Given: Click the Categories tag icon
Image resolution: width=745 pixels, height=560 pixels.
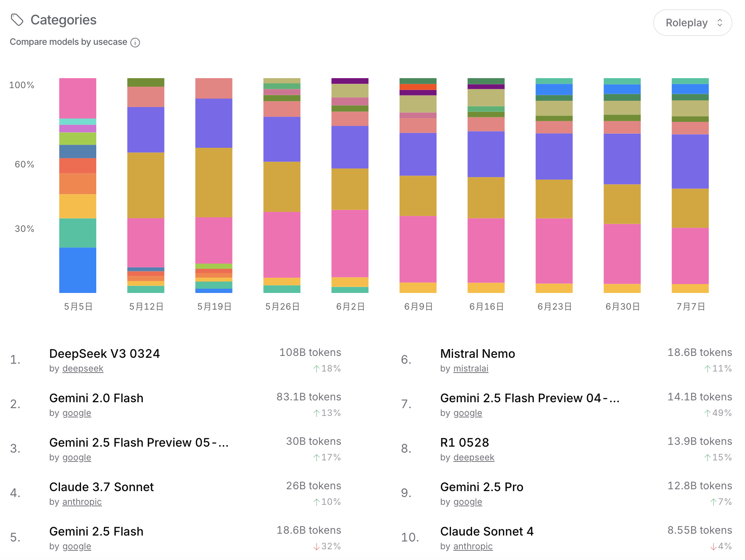Looking at the screenshot, I should coord(17,20).
